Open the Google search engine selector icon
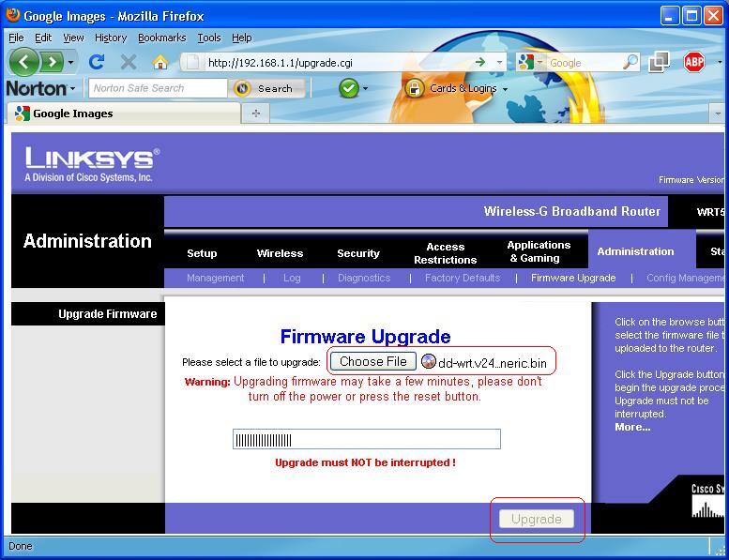The height and width of the screenshot is (560, 729). (x=526, y=62)
